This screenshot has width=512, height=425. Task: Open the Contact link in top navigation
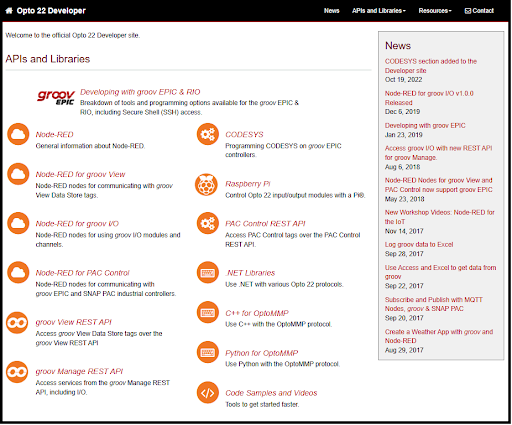pyautogui.click(x=479, y=11)
